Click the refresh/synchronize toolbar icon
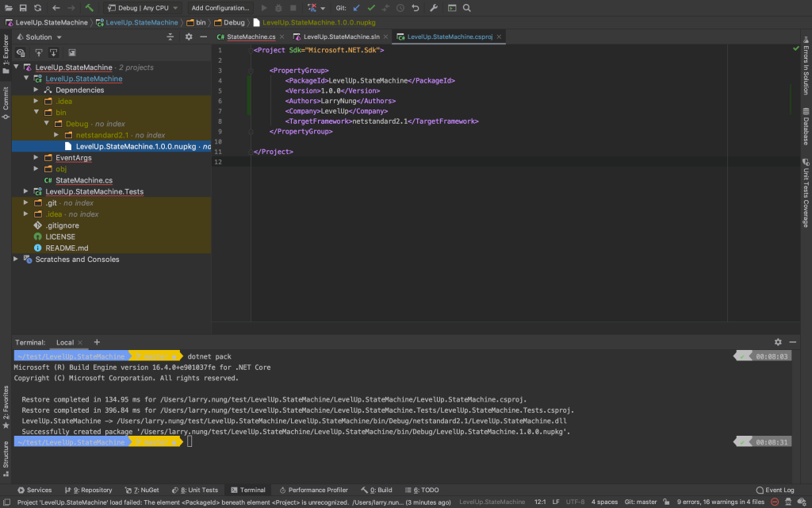Screen dimensions: 812x508 (38, 8)
